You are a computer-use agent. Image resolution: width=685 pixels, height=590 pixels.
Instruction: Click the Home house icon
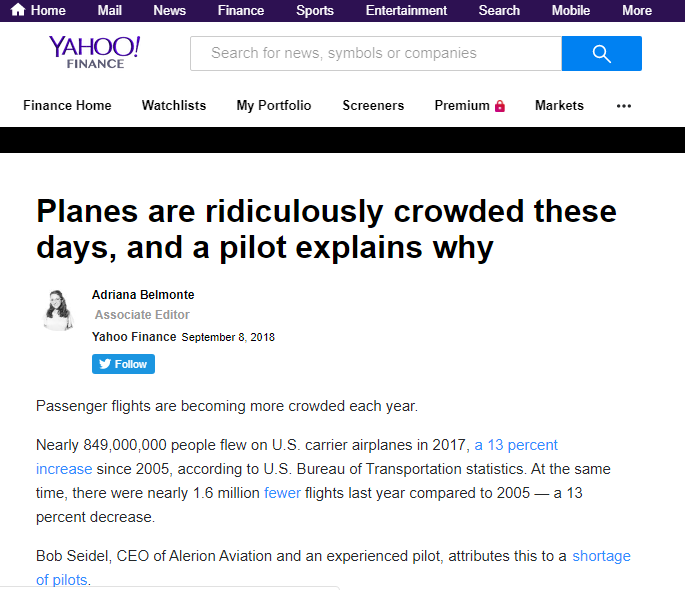tap(18, 10)
